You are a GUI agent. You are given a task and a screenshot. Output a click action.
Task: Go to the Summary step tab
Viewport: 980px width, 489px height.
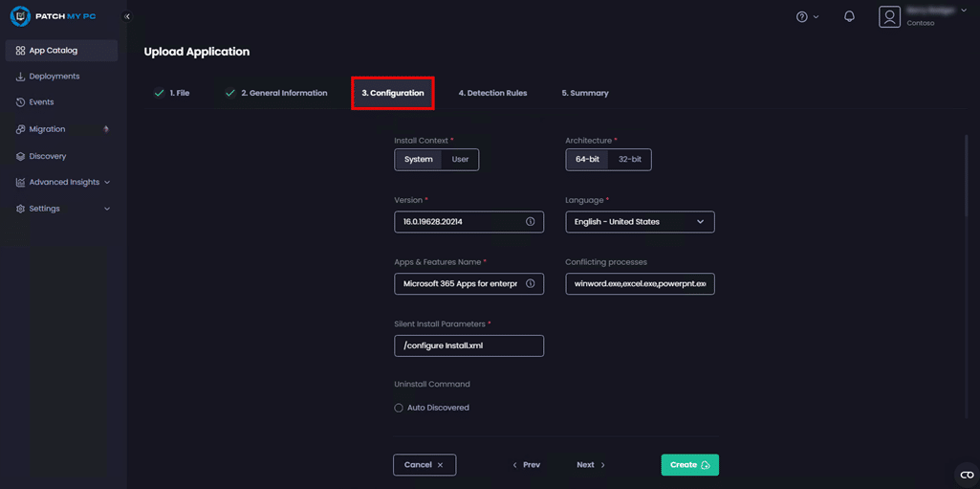[585, 93]
